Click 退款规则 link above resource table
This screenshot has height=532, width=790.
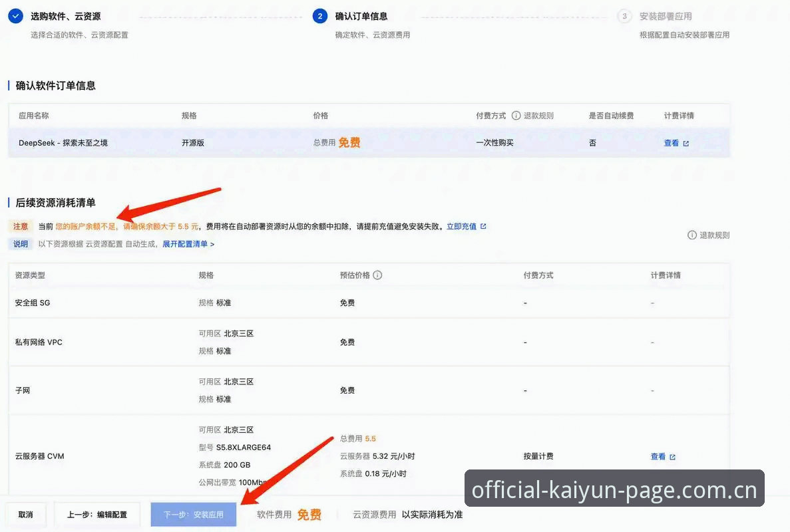714,235
